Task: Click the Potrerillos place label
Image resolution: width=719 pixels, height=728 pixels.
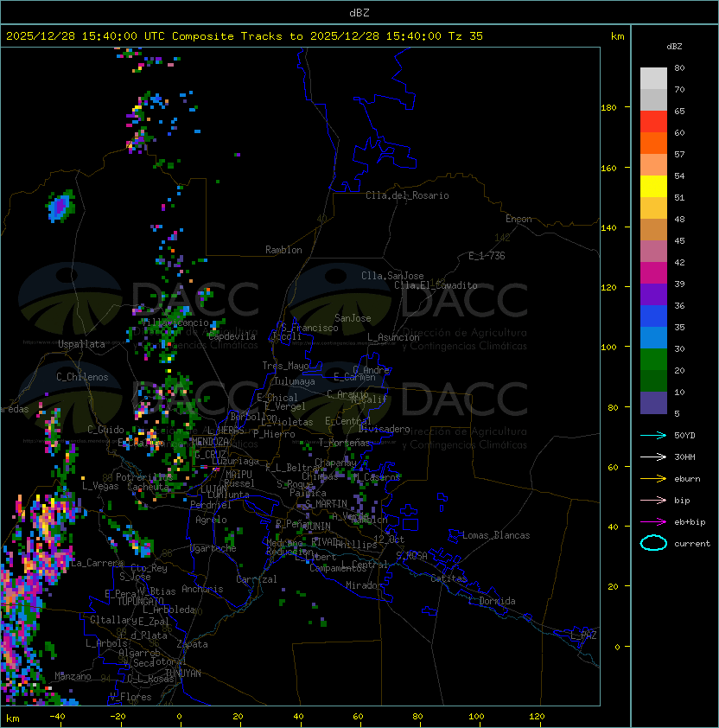Action: [144, 477]
